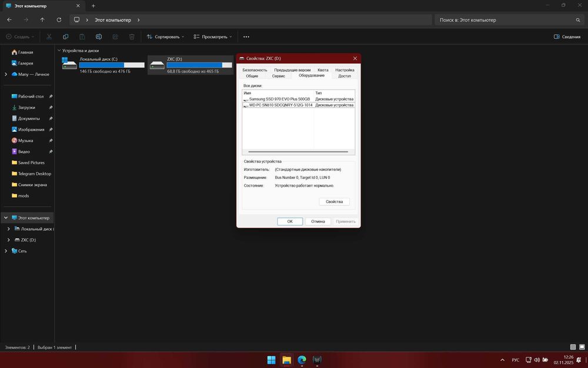Open the volume speaker tray icon
The height and width of the screenshot is (368, 588).
pyautogui.click(x=537, y=360)
